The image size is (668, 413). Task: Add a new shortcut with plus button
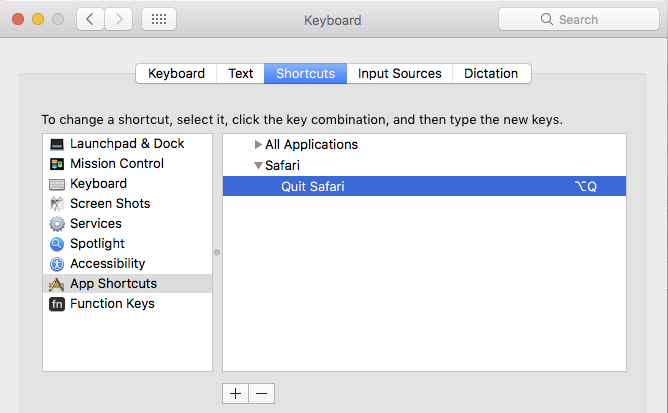tap(236, 393)
